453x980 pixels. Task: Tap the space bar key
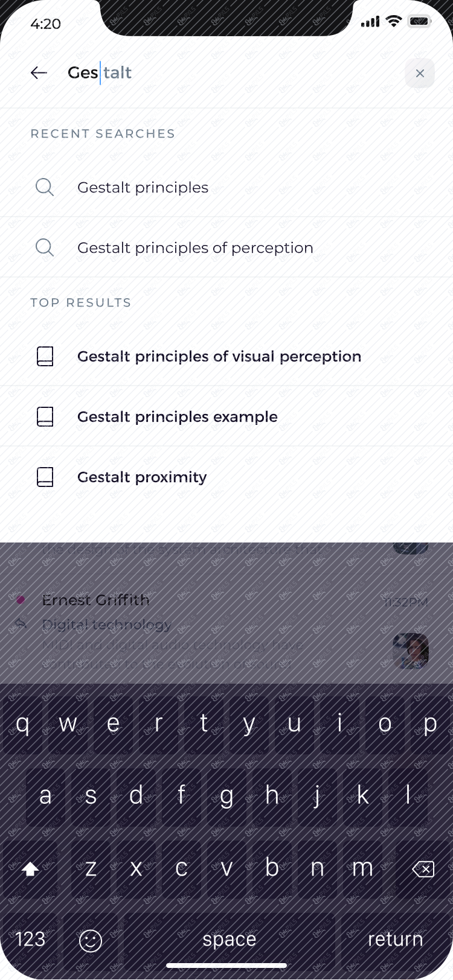coord(230,940)
